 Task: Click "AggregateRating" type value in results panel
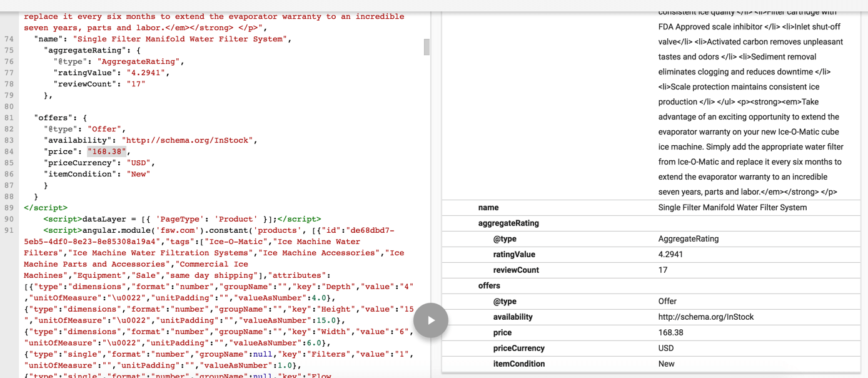(x=689, y=239)
